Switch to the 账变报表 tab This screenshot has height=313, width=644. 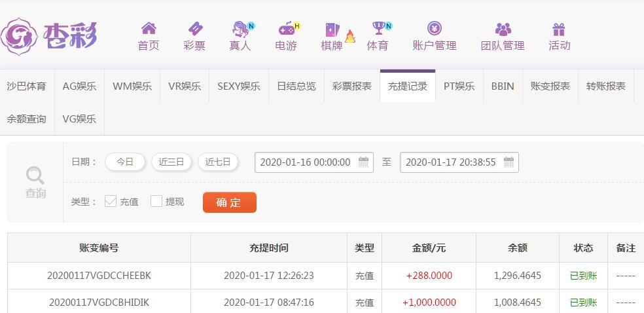click(x=550, y=86)
